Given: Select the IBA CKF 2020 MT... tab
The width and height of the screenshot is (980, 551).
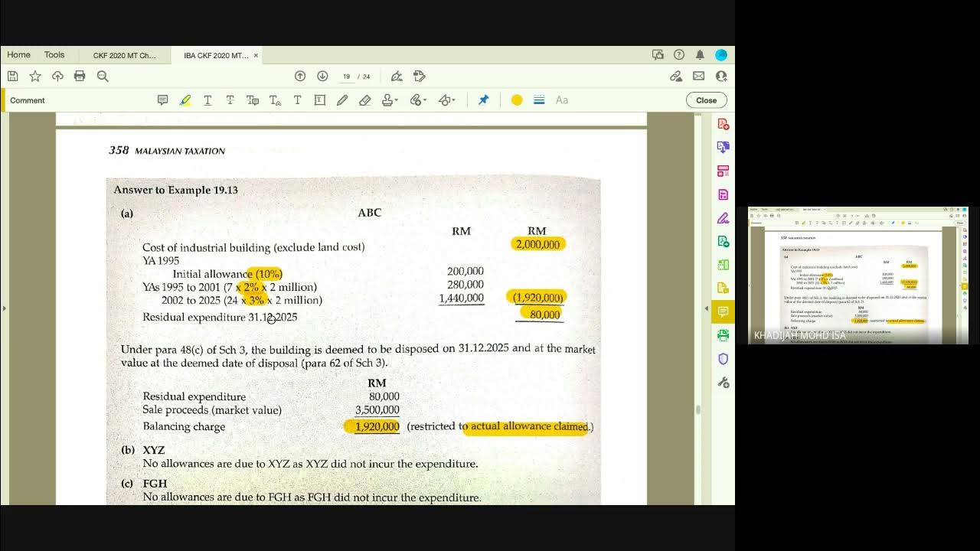Looking at the screenshot, I should pyautogui.click(x=215, y=55).
